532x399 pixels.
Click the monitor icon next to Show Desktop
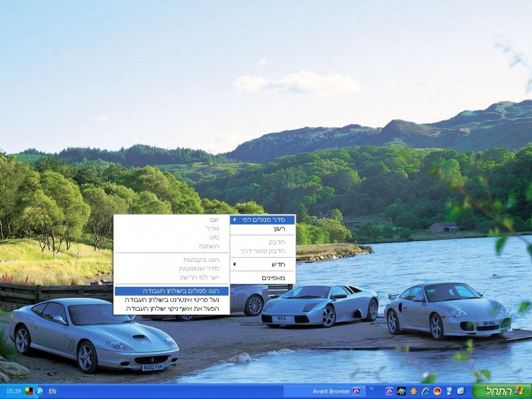click(x=449, y=391)
